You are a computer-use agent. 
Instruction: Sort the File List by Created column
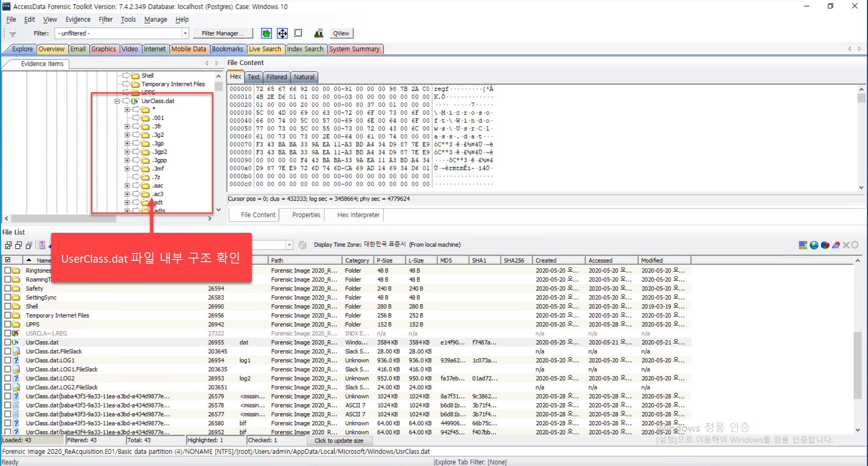click(x=559, y=260)
